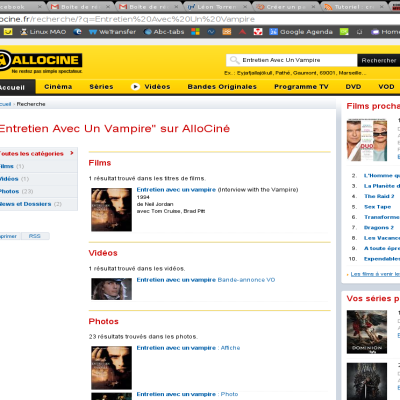
Task: Close the Créer un p... browser tab
Action: pyautogui.click(x=313, y=7)
